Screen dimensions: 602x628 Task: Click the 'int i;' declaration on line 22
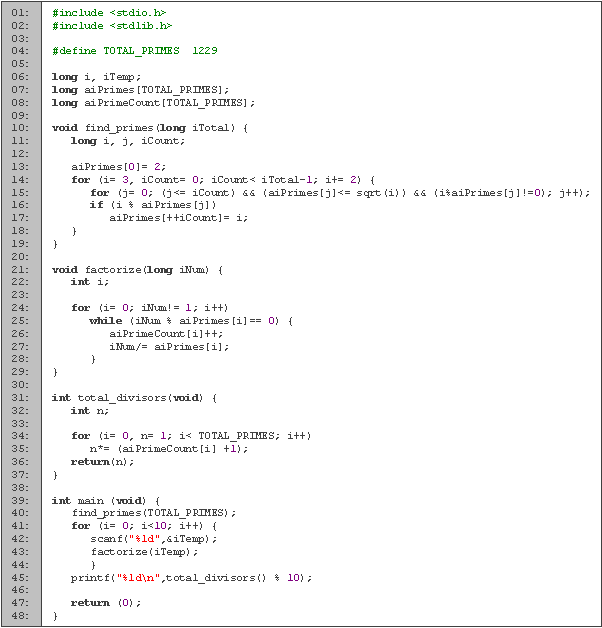pos(90,282)
